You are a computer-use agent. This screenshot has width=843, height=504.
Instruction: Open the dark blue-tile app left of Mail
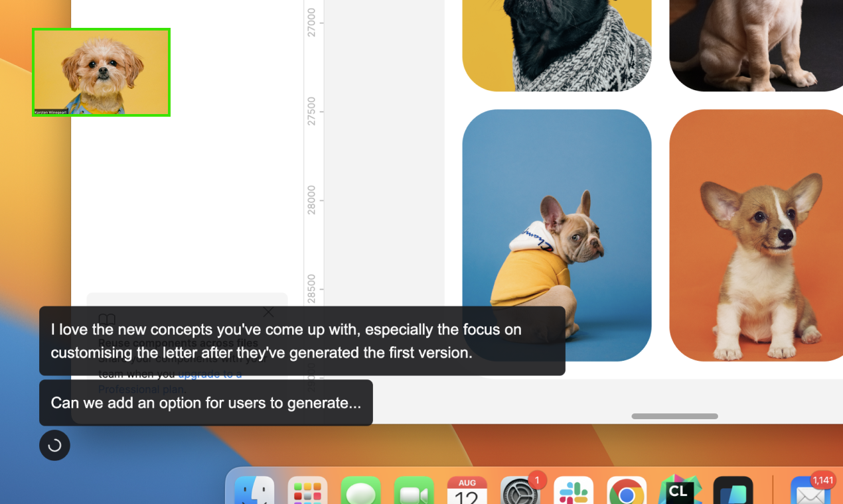[x=733, y=492]
